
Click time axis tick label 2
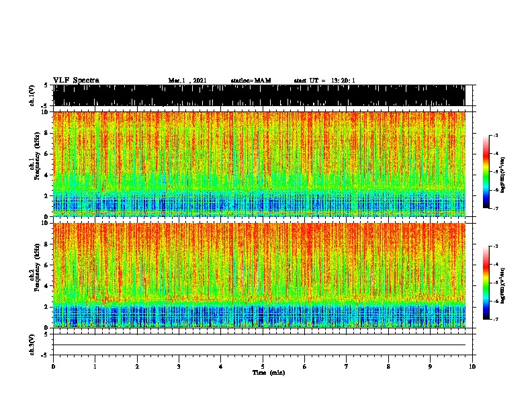[137, 367]
